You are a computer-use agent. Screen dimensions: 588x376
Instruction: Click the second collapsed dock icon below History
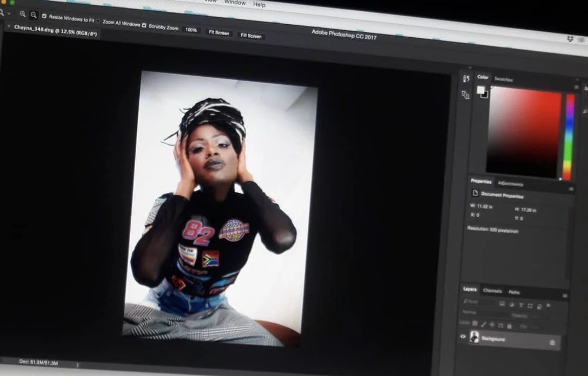click(x=465, y=95)
